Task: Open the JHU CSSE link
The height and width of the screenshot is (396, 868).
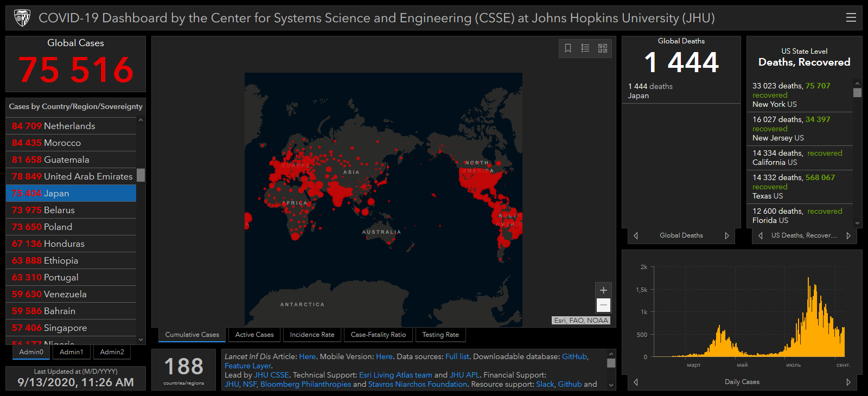Action: [x=271, y=375]
